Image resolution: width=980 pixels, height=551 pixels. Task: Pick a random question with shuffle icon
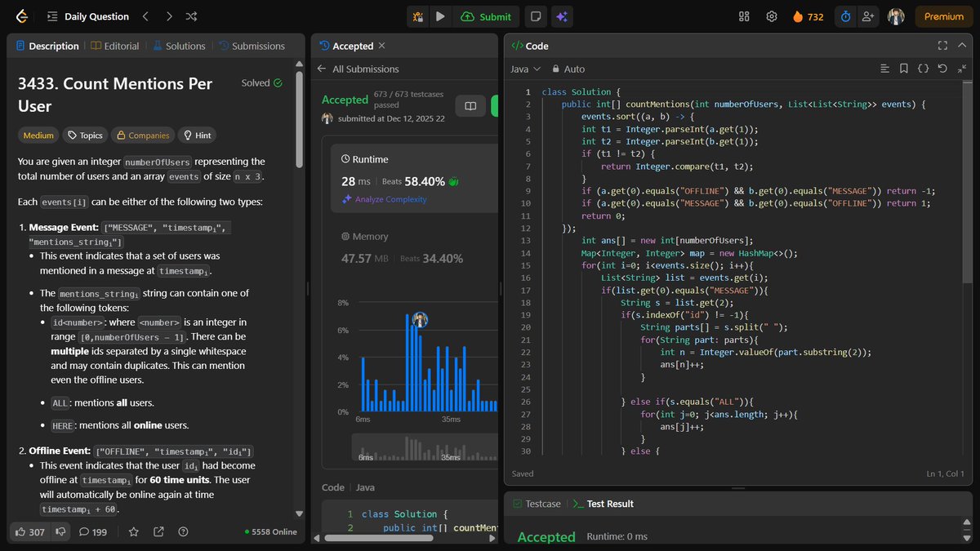click(x=191, y=16)
